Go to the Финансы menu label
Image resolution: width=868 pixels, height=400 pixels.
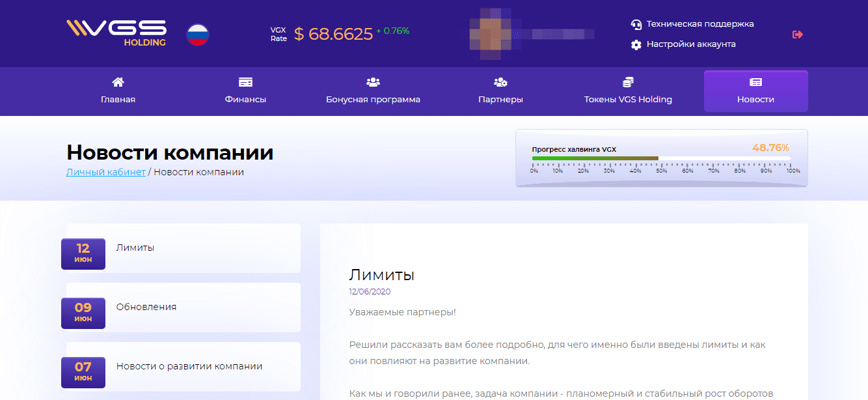point(245,100)
